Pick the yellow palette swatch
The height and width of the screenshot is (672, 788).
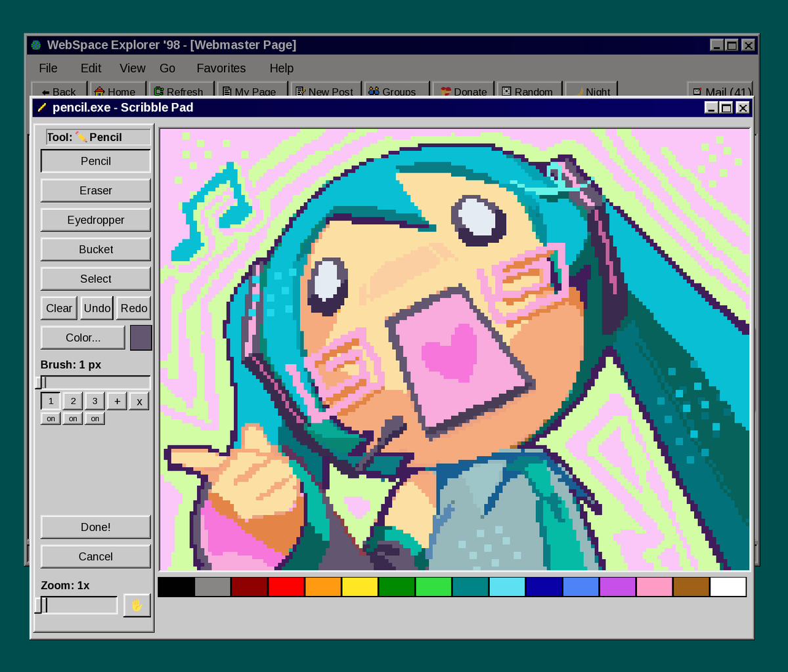coord(360,587)
